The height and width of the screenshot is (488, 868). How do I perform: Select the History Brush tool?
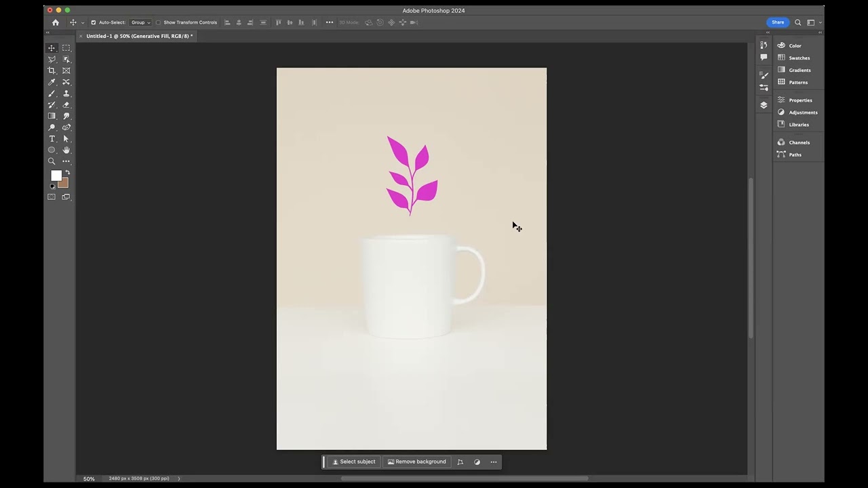click(52, 105)
